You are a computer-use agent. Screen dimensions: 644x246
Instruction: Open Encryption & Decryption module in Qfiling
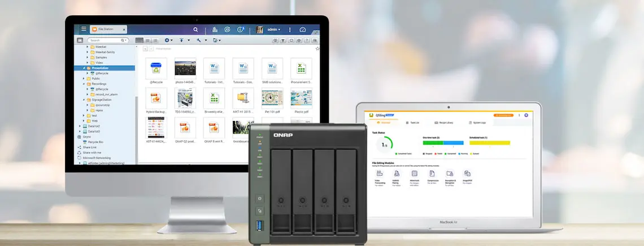tap(450, 178)
